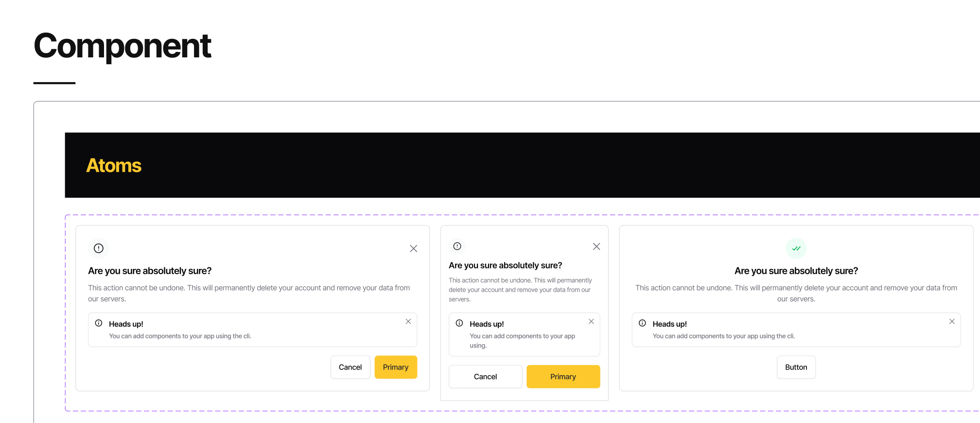Viewport: 980px width, 423px height.
Task: Click Heads up! title in middle dialog
Action: [x=487, y=324]
